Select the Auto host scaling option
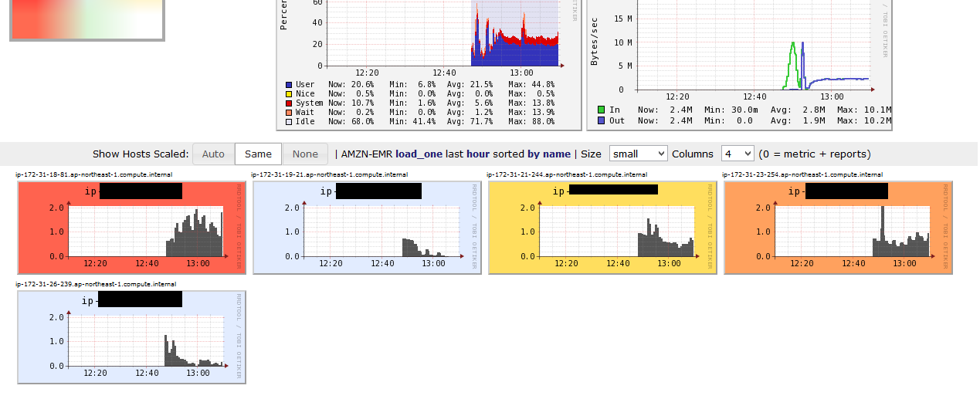The width and height of the screenshot is (980, 399). (213, 154)
